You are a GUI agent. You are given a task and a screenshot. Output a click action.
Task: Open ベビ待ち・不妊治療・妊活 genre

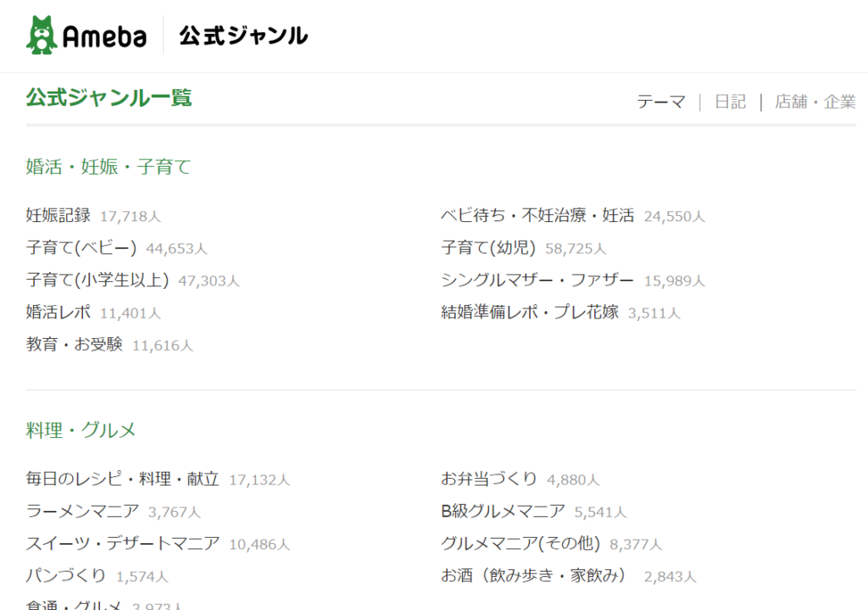537,215
